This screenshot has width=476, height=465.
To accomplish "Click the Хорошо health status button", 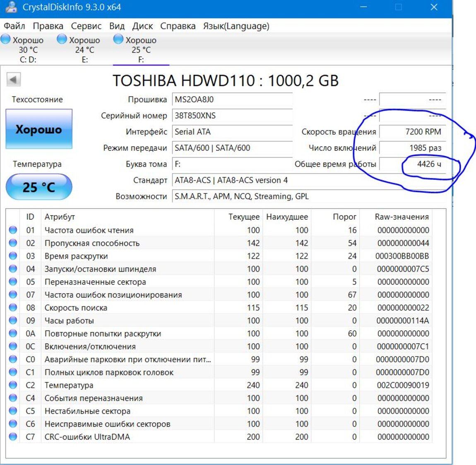I will pos(39,129).
